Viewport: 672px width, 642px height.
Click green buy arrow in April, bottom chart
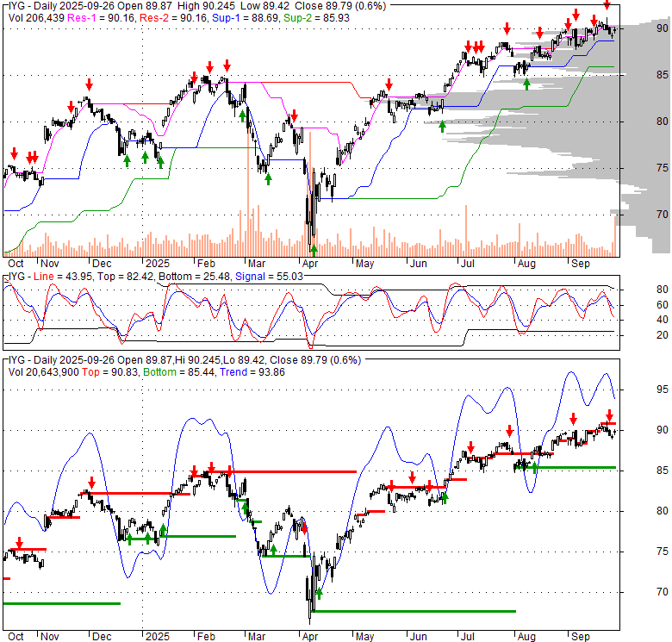pyautogui.click(x=319, y=594)
